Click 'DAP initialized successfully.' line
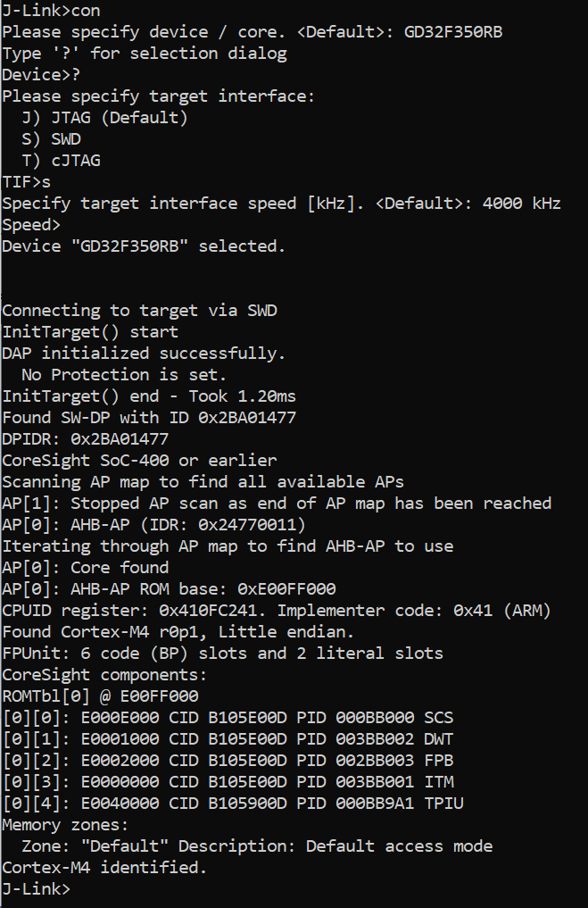This screenshot has width=588, height=908. click(x=144, y=354)
